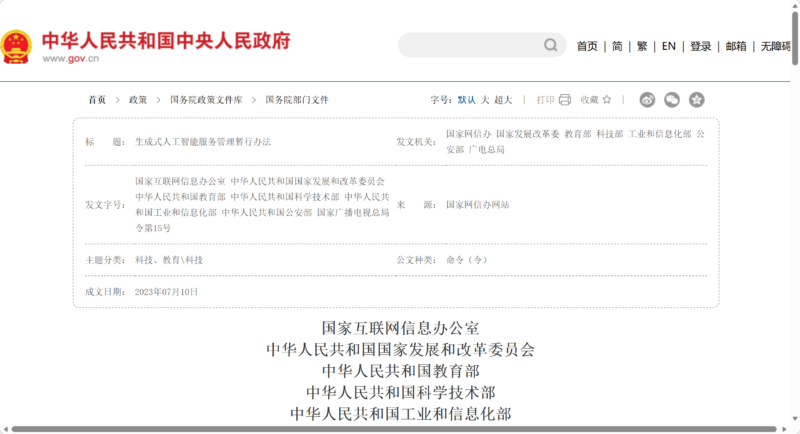The width and height of the screenshot is (800, 434).
Task: Open 无障碍 accessibility link
Action: click(x=775, y=46)
